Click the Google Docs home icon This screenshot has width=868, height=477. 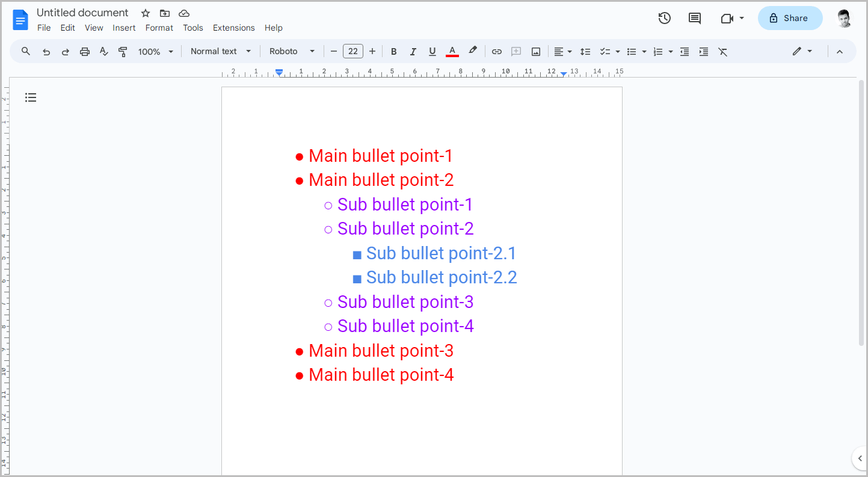[20, 20]
